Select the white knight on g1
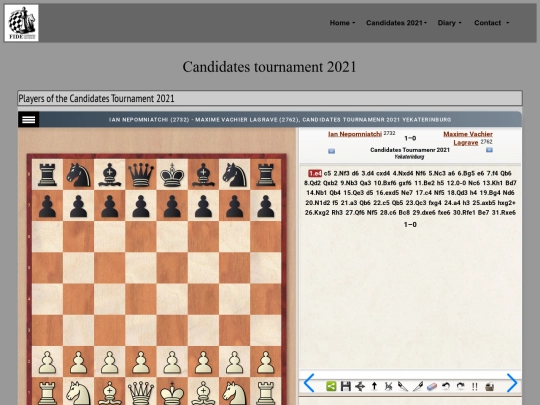The image size is (540, 405). point(235,392)
